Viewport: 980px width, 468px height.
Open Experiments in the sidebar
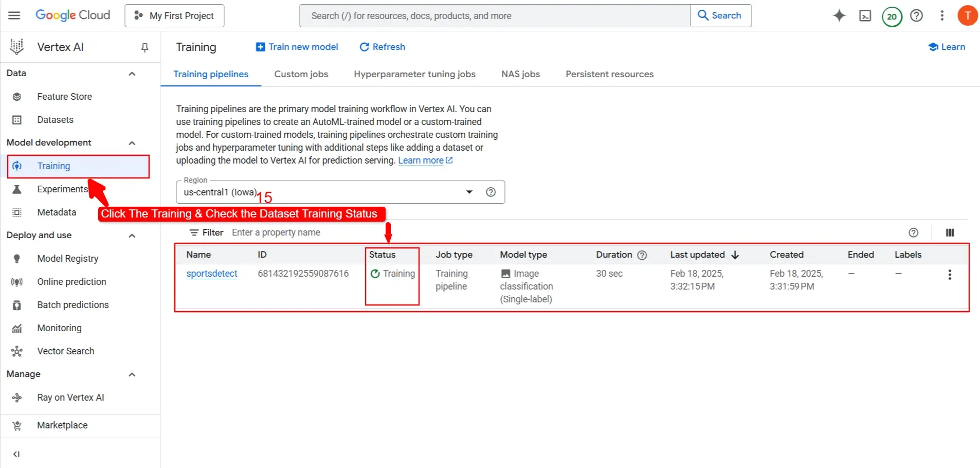[62, 189]
